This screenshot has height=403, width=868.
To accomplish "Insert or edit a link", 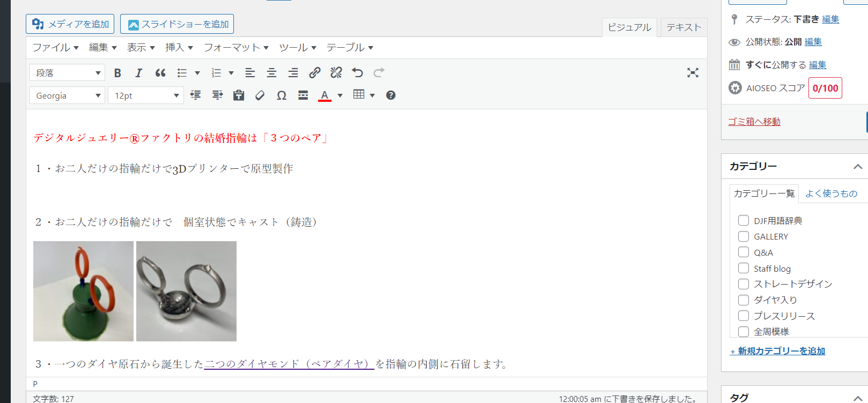I will point(315,73).
